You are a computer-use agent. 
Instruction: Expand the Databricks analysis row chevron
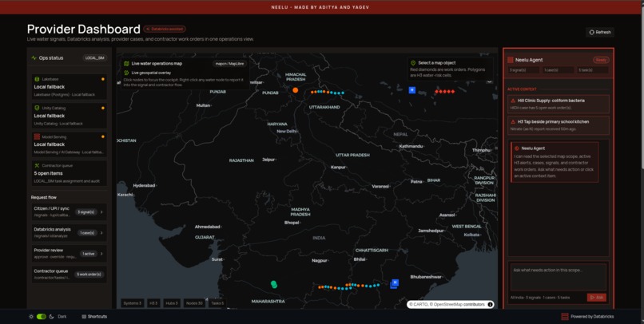[101, 233]
